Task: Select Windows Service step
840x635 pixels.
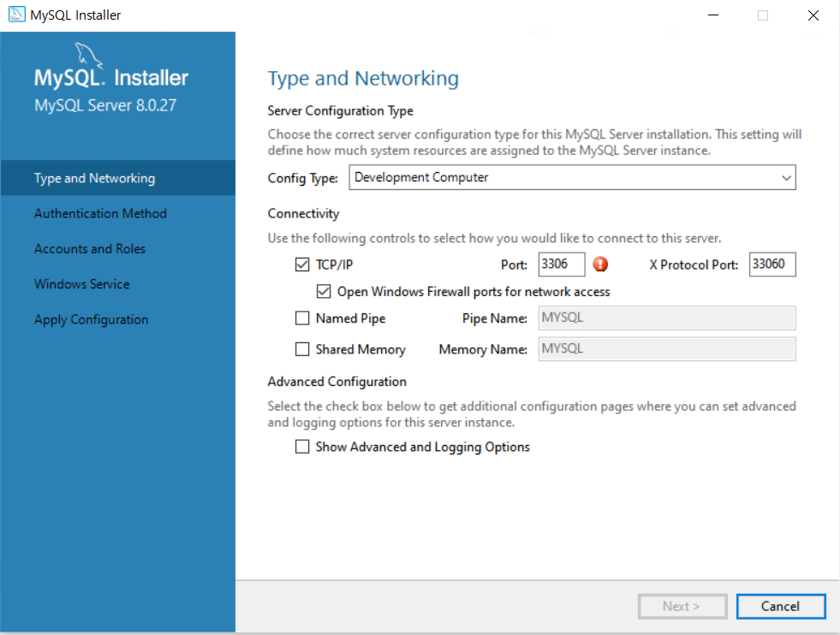Action: (82, 284)
